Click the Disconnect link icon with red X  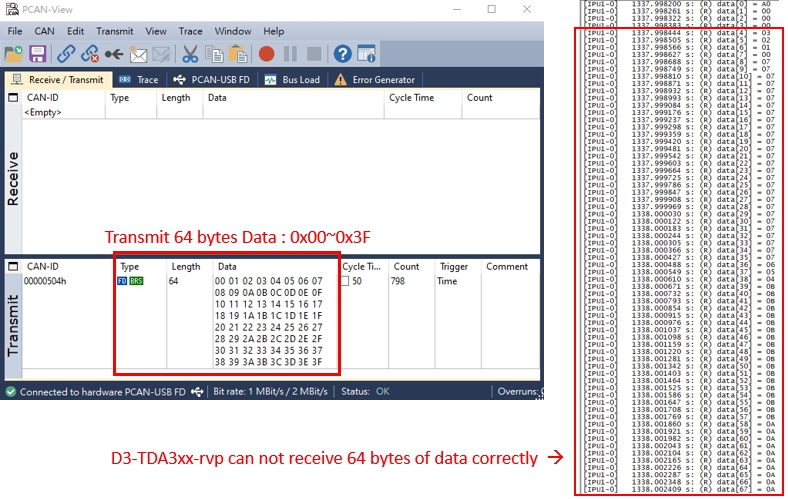(90, 54)
